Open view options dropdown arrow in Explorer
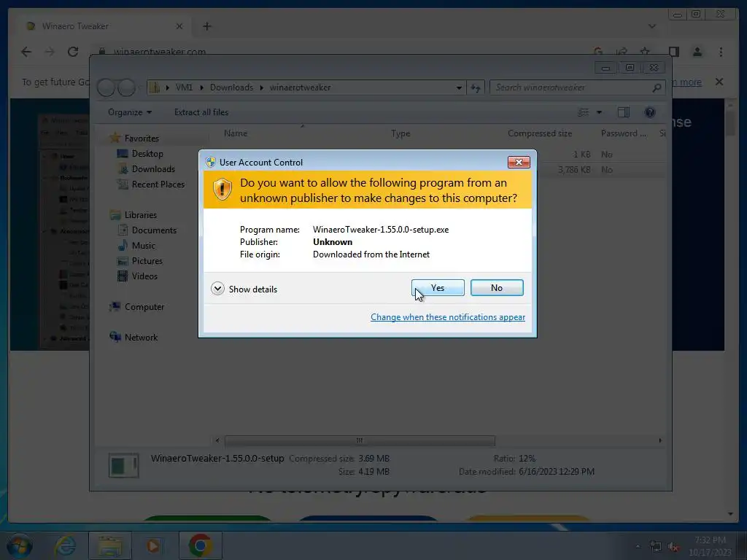 599,112
